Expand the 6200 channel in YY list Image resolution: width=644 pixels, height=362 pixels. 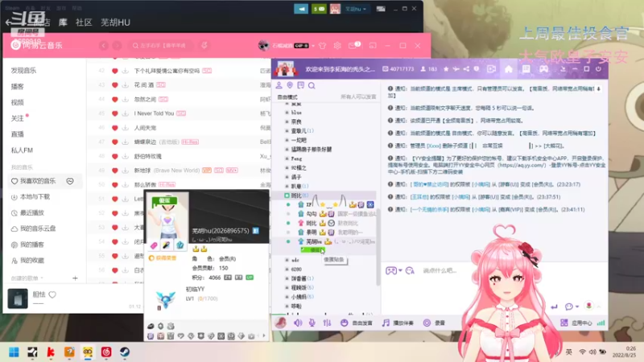(x=287, y=269)
